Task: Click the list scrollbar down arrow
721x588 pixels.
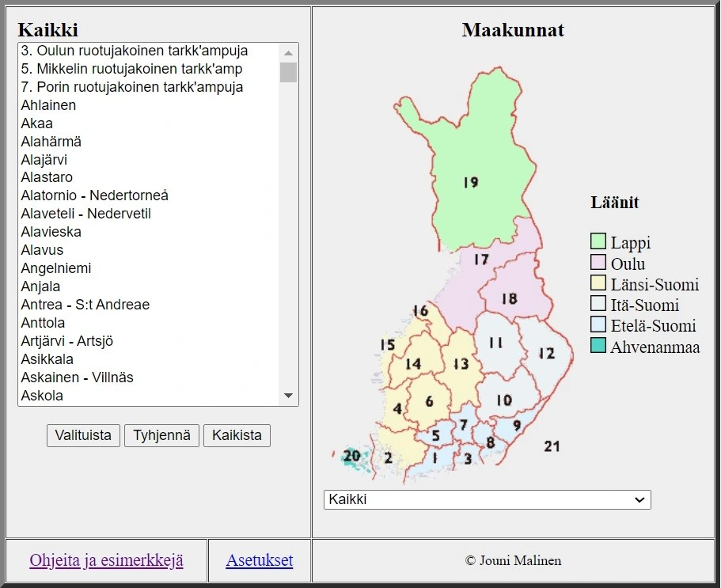Action: pyautogui.click(x=288, y=396)
